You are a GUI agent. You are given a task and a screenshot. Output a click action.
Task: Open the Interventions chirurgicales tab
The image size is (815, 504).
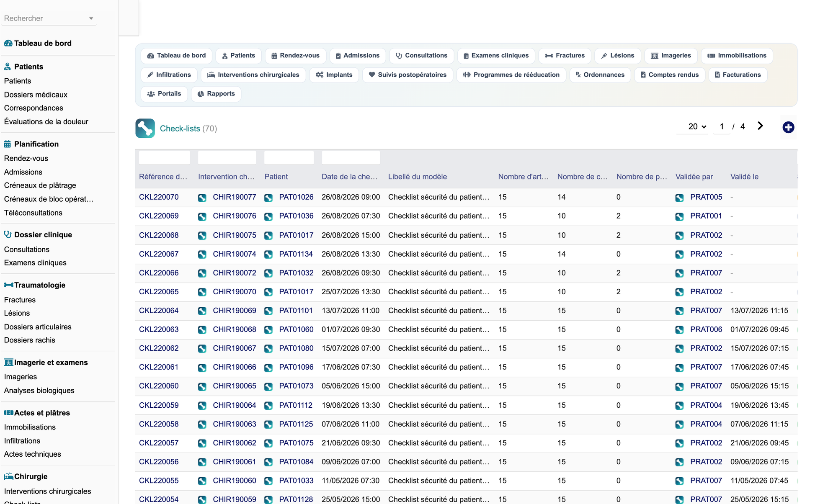tap(253, 75)
